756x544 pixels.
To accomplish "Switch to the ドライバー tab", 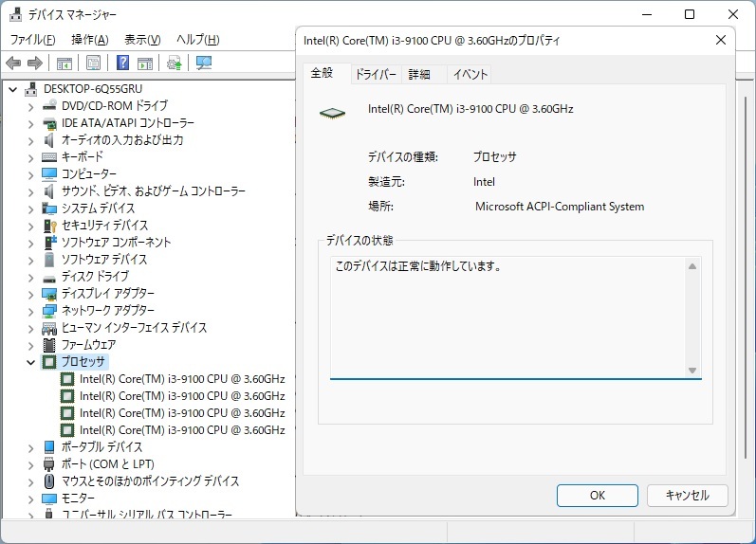I will 376,75.
